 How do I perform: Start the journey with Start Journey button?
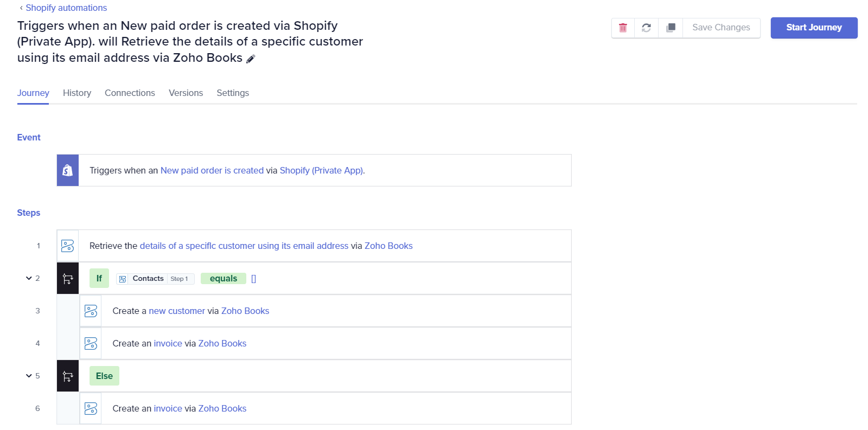point(814,28)
